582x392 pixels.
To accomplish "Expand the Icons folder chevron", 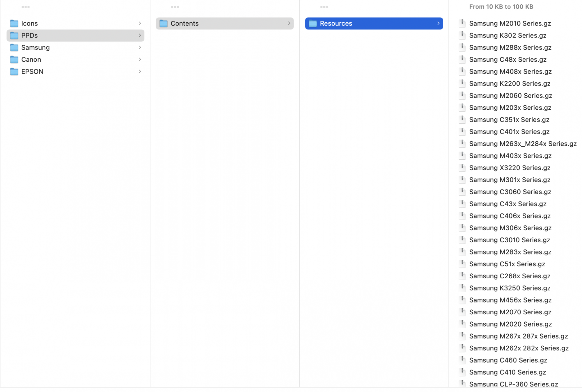I will click(x=140, y=23).
